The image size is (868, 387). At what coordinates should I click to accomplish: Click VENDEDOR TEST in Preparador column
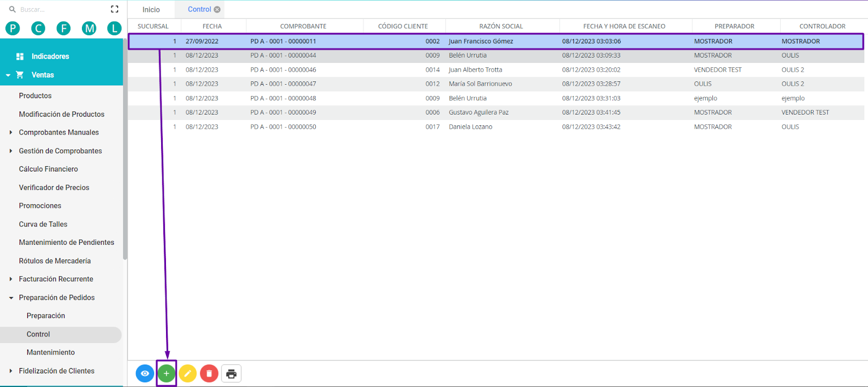(718, 69)
